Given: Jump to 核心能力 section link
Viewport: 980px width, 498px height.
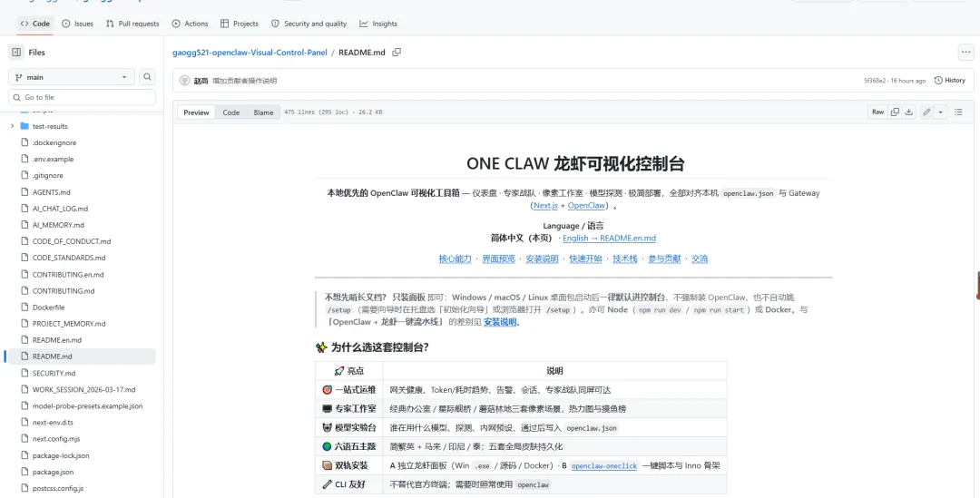Looking at the screenshot, I should pyautogui.click(x=455, y=259).
